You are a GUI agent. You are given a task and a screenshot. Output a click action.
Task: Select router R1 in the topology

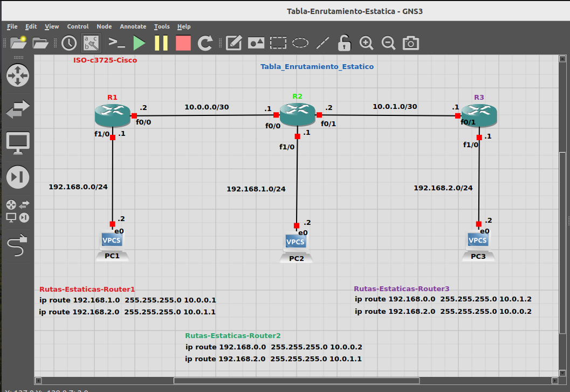coord(113,115)
